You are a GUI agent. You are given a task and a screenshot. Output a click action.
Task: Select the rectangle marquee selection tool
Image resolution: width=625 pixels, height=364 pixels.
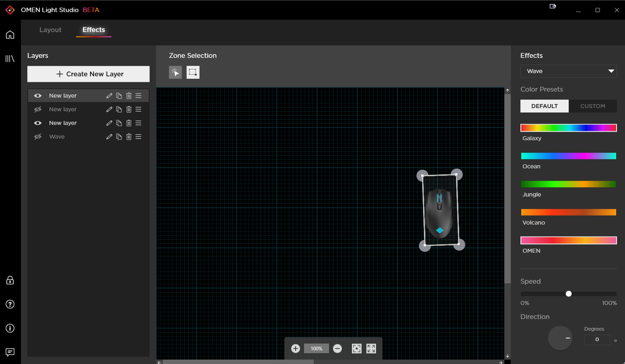[193, 72]
